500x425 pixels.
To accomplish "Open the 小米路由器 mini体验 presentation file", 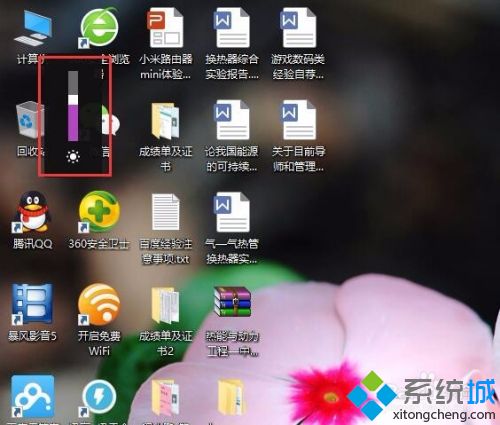I will [x=165, y=28].
